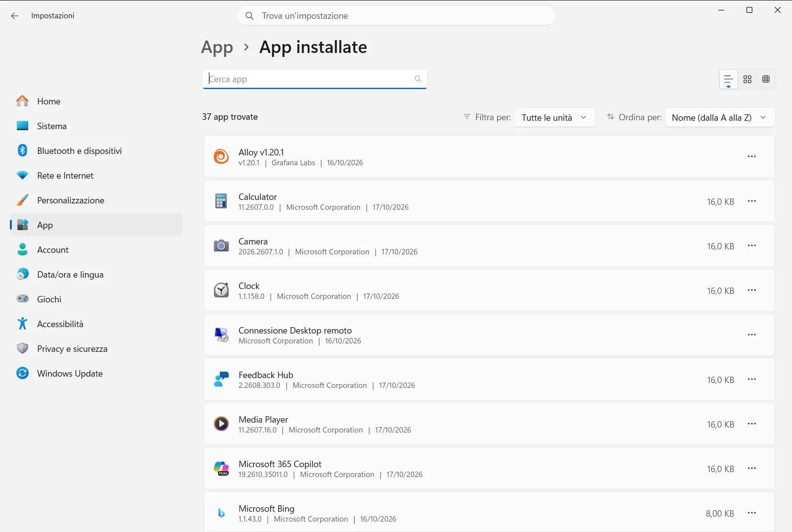
Task: Open more options for Clock
Action: click(752, 290)
